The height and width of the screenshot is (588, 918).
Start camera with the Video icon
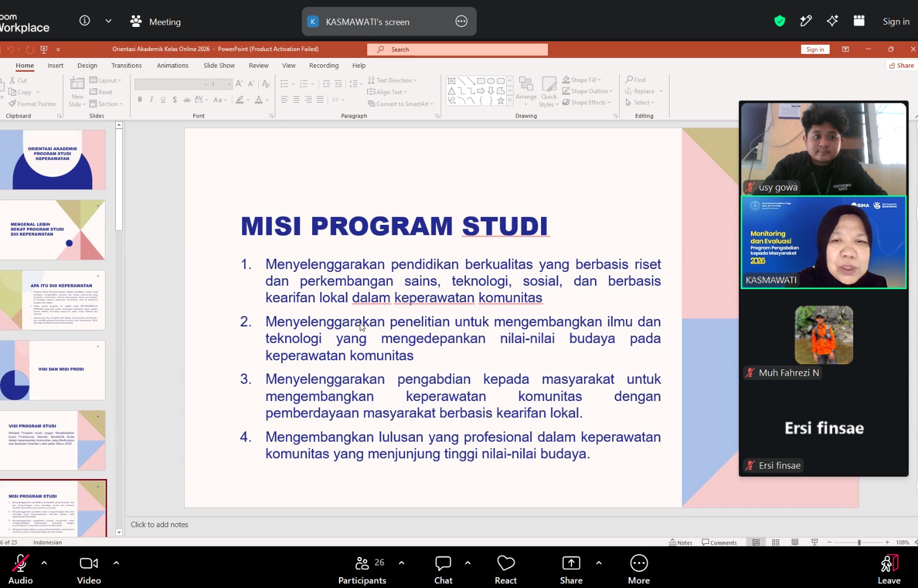click(x=88, y=563)
